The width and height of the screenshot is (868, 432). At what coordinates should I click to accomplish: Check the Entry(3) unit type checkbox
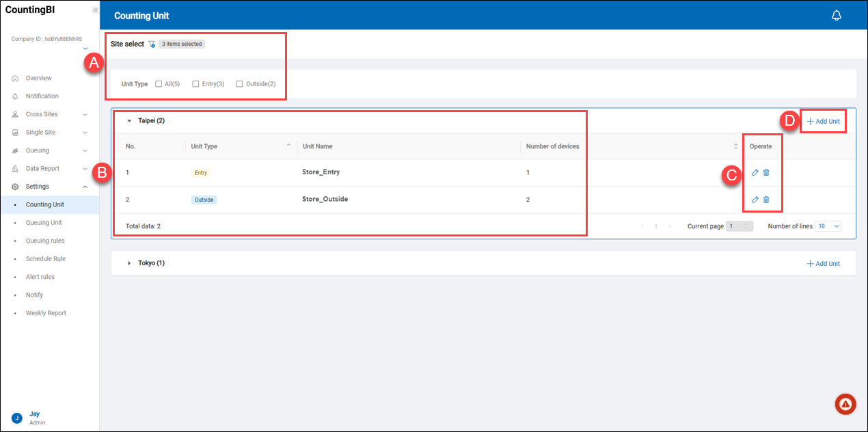coord(195,84)
